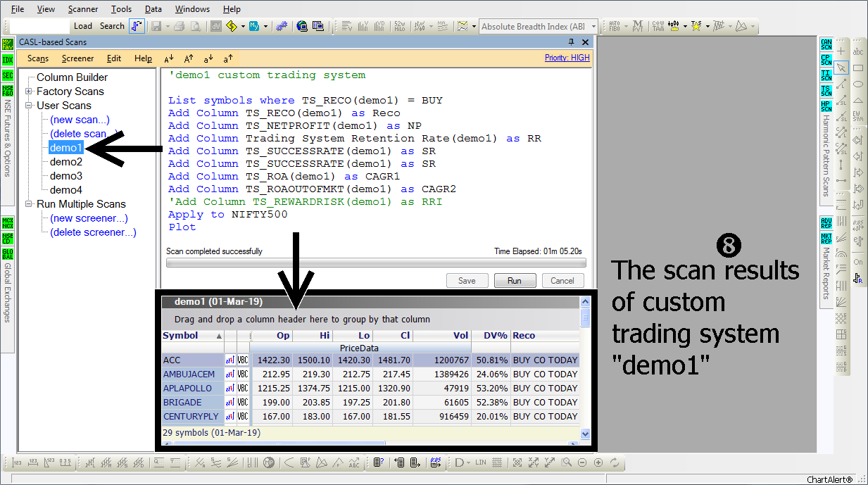This screenshot has height=485, width=868.
Task: Open the Scanner menu
Action: click(83, 9)
